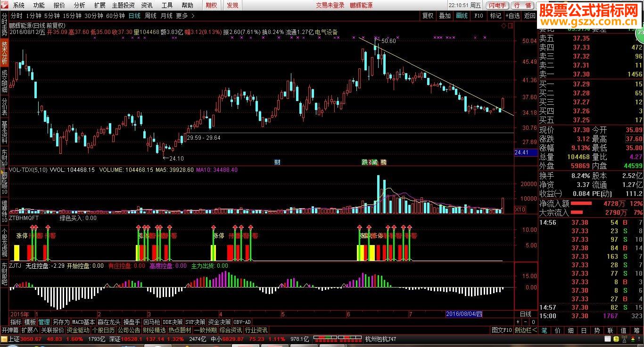Click the X10 volume scale marker
This screenshot has height=347, width=644.
point(520,209)
